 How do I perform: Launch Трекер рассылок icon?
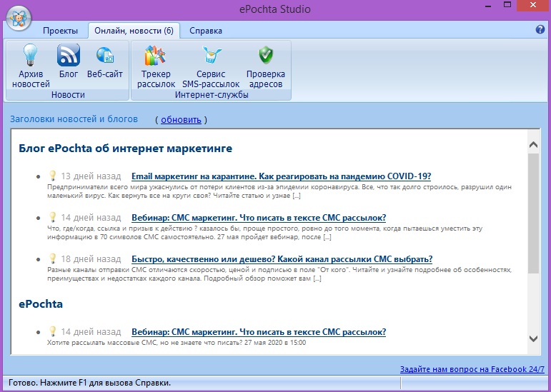coord(155,55)
